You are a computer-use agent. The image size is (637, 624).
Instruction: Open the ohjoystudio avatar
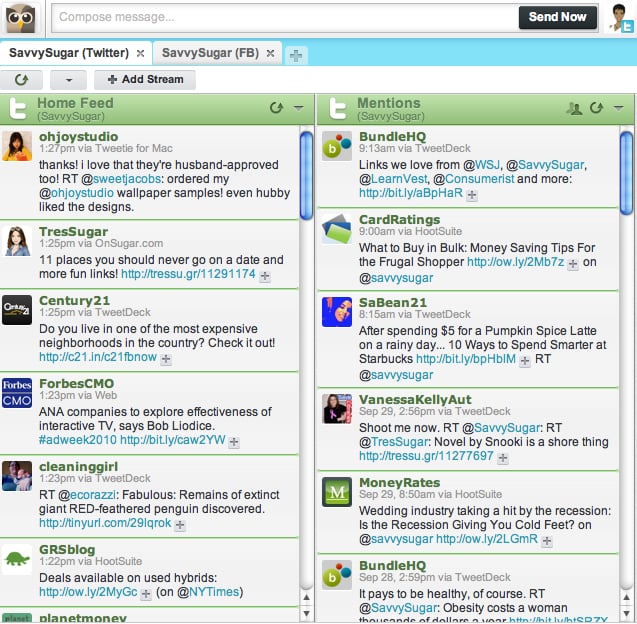pyautogui.click(x=17, y=146)
